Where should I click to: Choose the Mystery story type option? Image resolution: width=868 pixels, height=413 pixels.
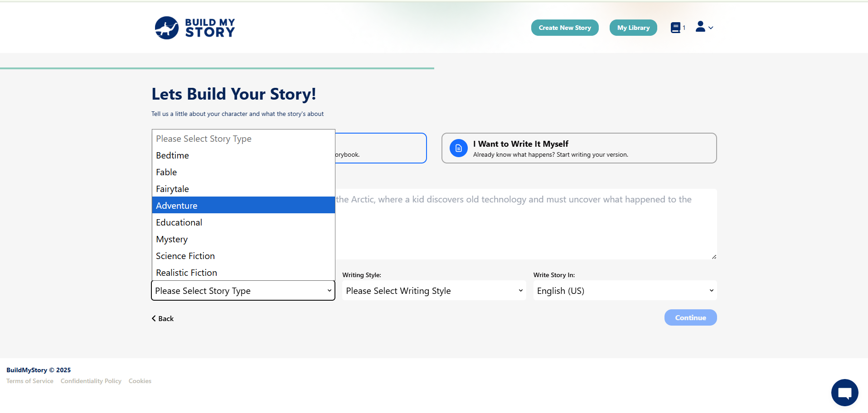[x=243, y=239]
